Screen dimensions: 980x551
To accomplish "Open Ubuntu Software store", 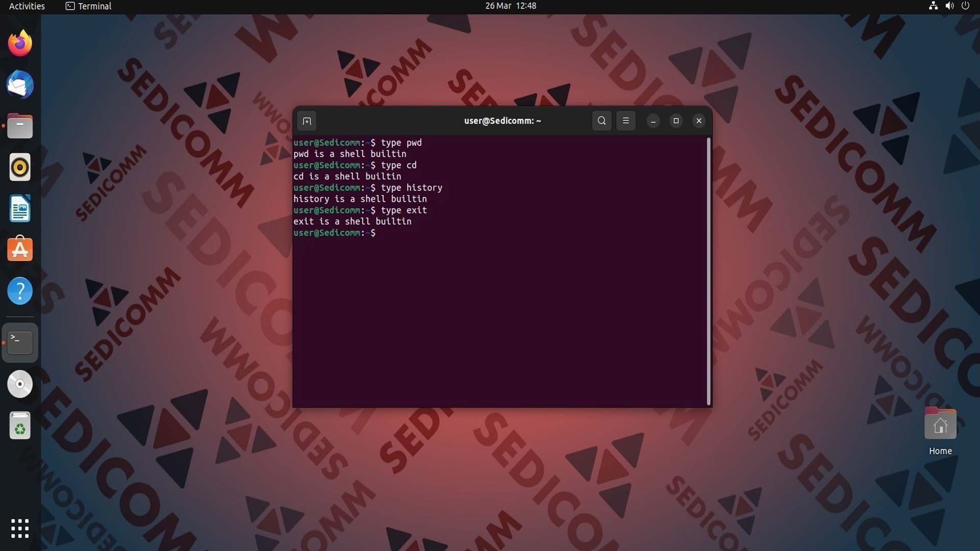I will 20,249.
